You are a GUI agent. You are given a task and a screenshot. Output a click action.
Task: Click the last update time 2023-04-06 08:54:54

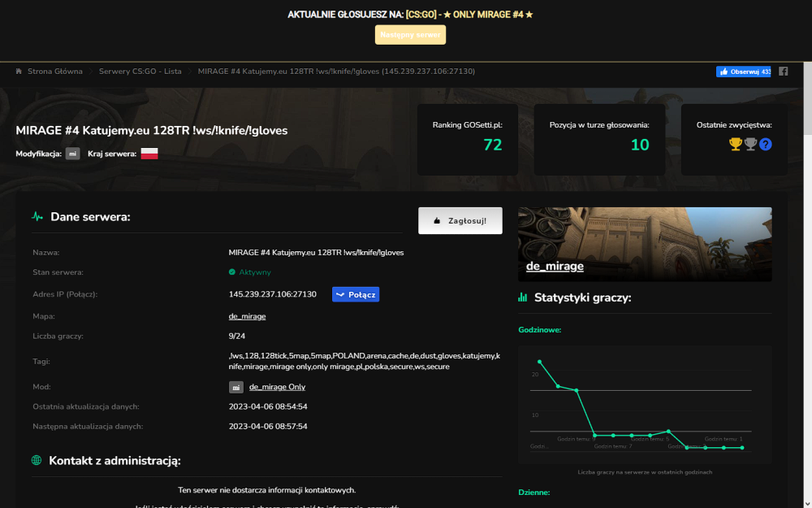pos(268,406)
